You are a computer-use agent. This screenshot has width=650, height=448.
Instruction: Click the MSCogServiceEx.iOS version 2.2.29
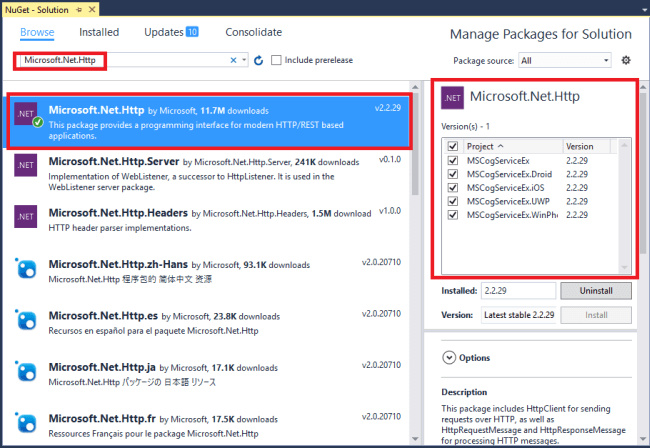click(x=577, y=188)
